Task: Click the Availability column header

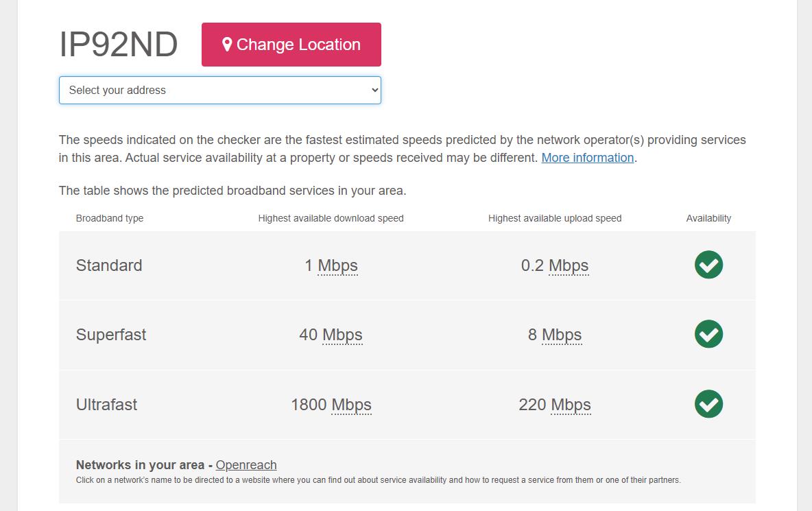Action: [x=708, y=218]
